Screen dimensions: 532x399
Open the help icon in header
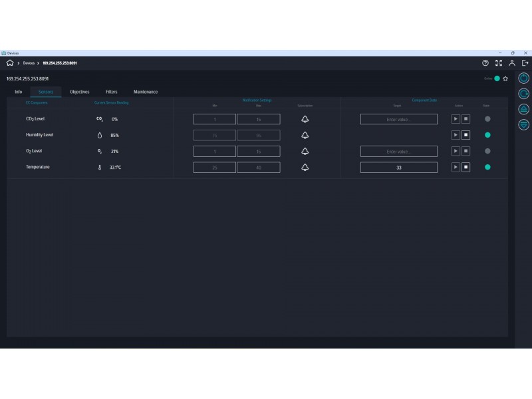[x=485, y=63]
